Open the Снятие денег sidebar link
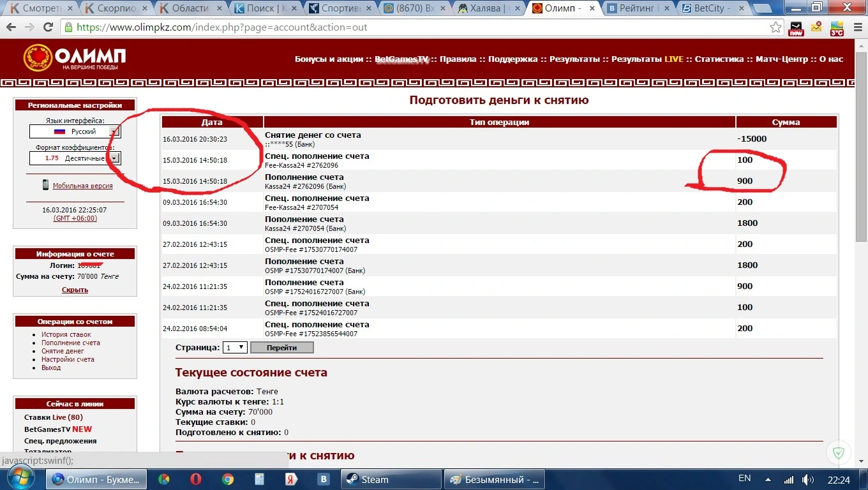The width and height of the screenshot is (868, 490). pyautogui.click(x=63, y=351)
